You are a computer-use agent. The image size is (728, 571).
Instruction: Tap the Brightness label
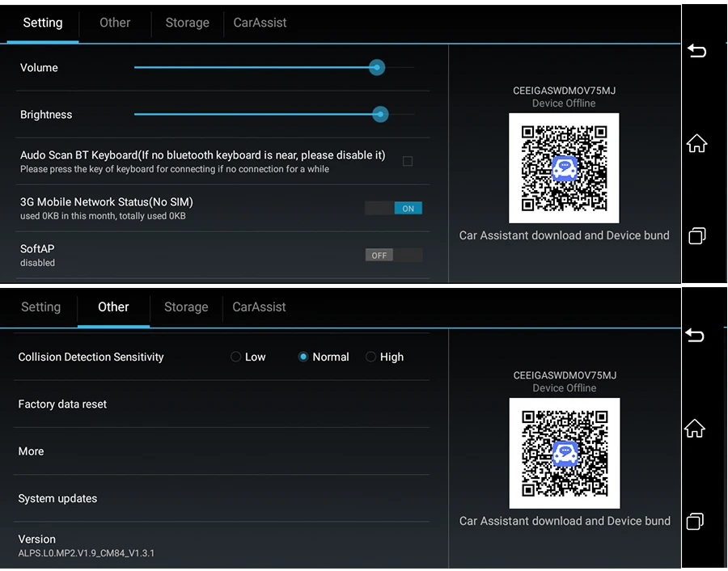[x=46, y=115]
